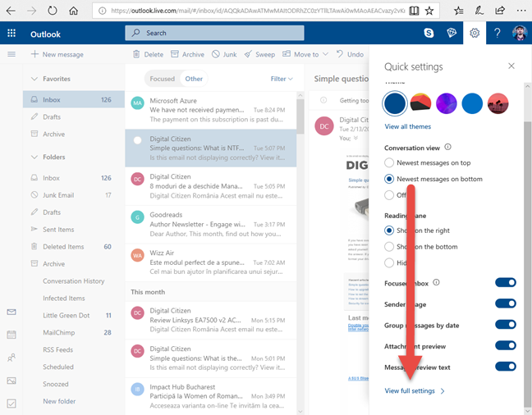Toggle the Focused Inbox switch
This screenshot has width=532, height=415.
(x=506, y=282)
